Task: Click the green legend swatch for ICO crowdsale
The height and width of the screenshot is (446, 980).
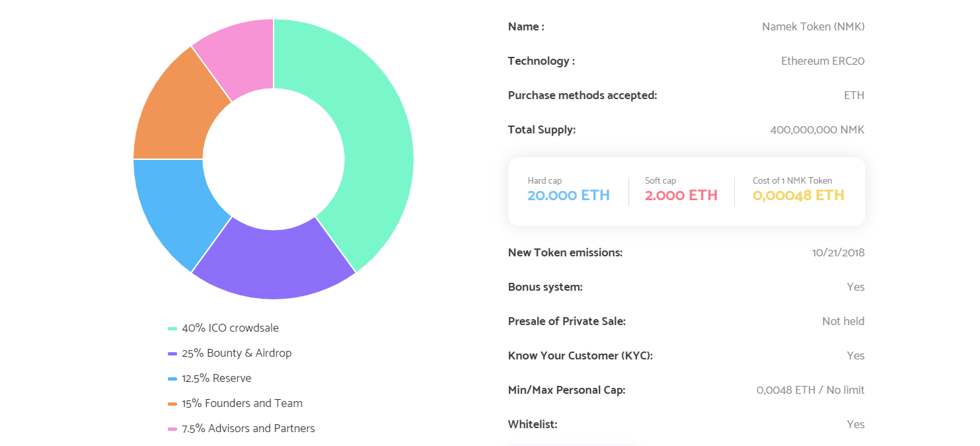Action: click(x=172, y=328)
